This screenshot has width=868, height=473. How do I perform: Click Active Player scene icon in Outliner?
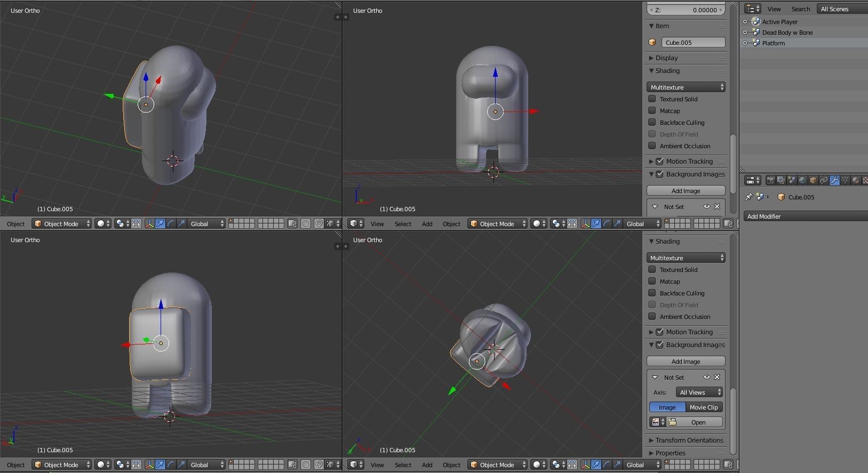point(756,22)
